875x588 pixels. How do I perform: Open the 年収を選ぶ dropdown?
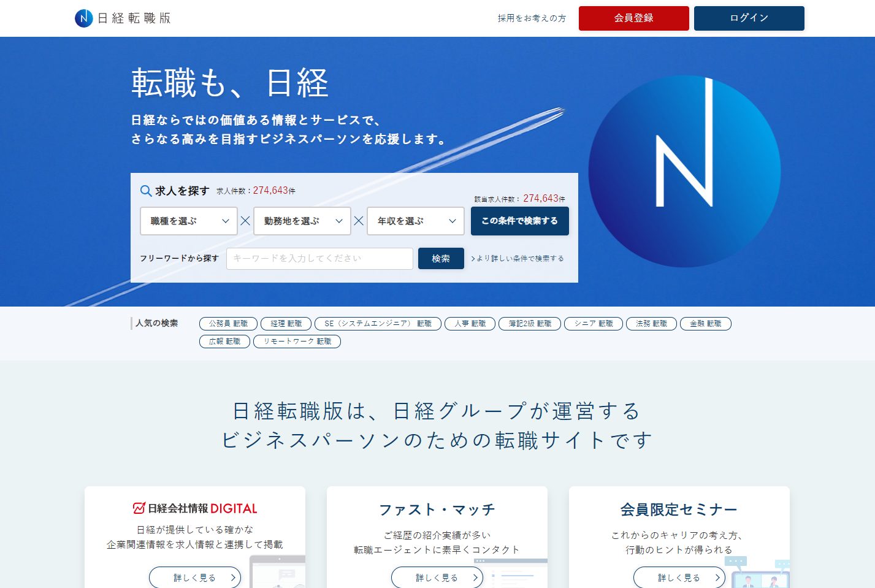point(416,221)
